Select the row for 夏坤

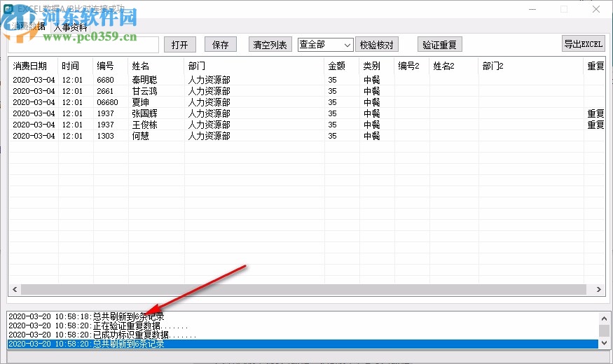pos(307,102)
